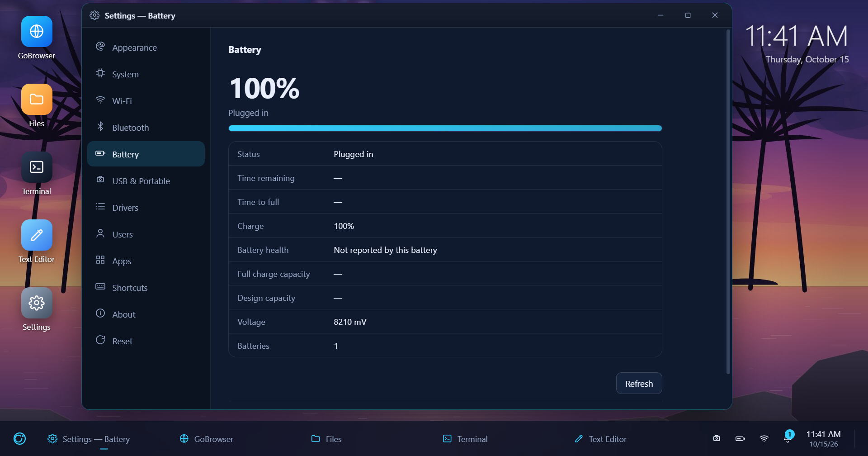This screenshot has width=868, height=456.
Task: Open Terminal from the taskbar
Action: pos(465,439)
